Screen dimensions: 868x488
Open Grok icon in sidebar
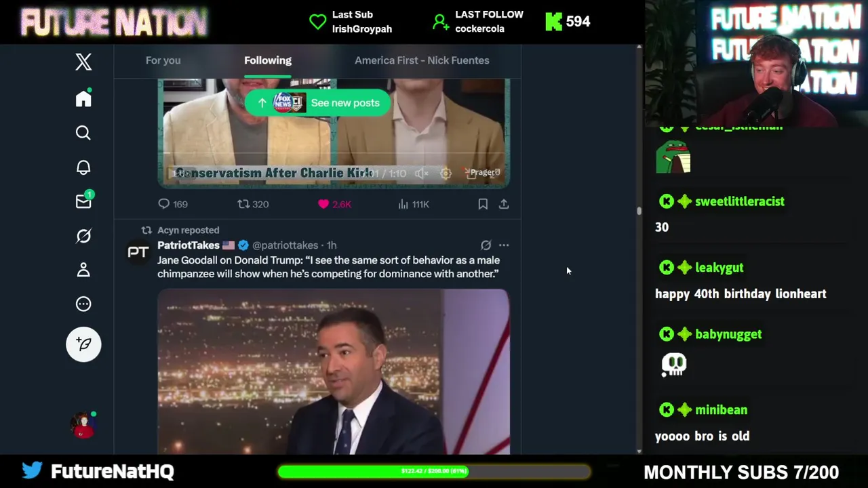pos(83,236)
